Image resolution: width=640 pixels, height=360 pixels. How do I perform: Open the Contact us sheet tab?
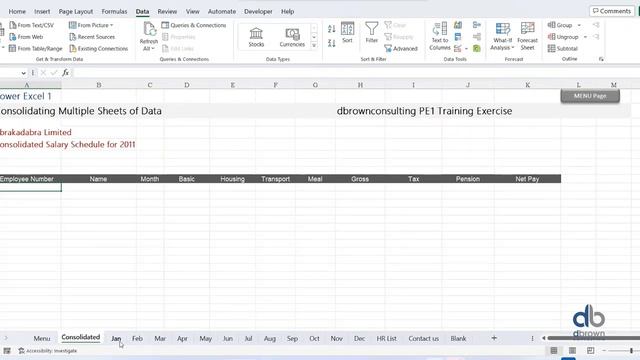tap(424, 338)
